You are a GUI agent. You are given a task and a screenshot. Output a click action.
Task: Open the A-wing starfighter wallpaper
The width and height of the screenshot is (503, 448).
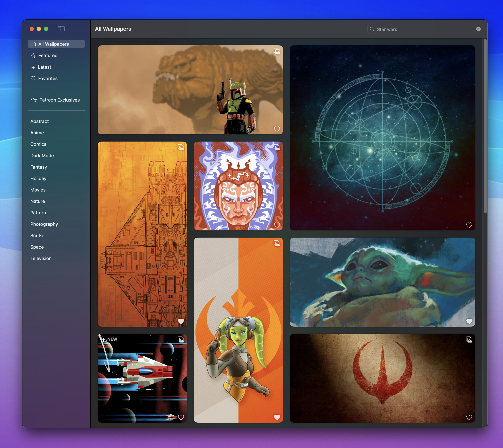[142, 378]
